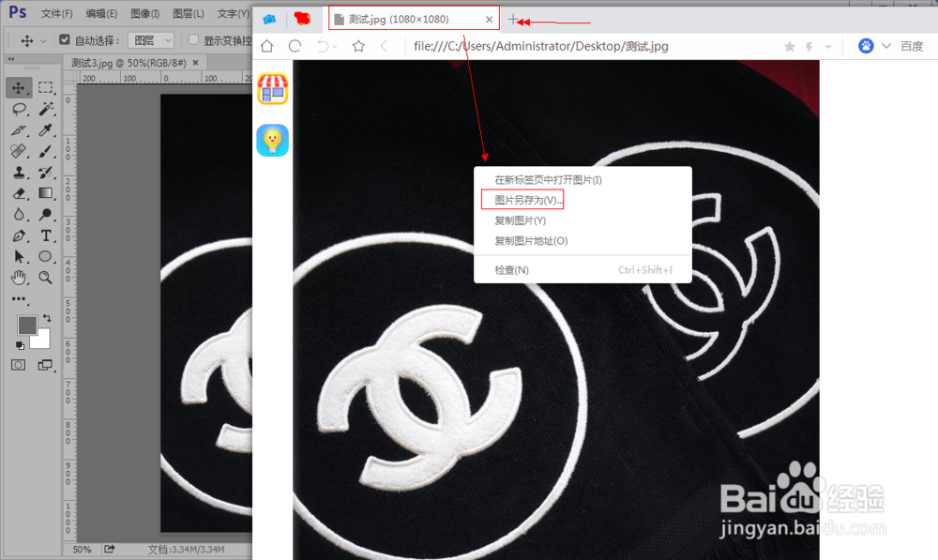Image resolution: width=938 pixels, height=560 pixels.
Task: Expand the search engine chevron beside Baidu icon
Action: pos(886,46)
